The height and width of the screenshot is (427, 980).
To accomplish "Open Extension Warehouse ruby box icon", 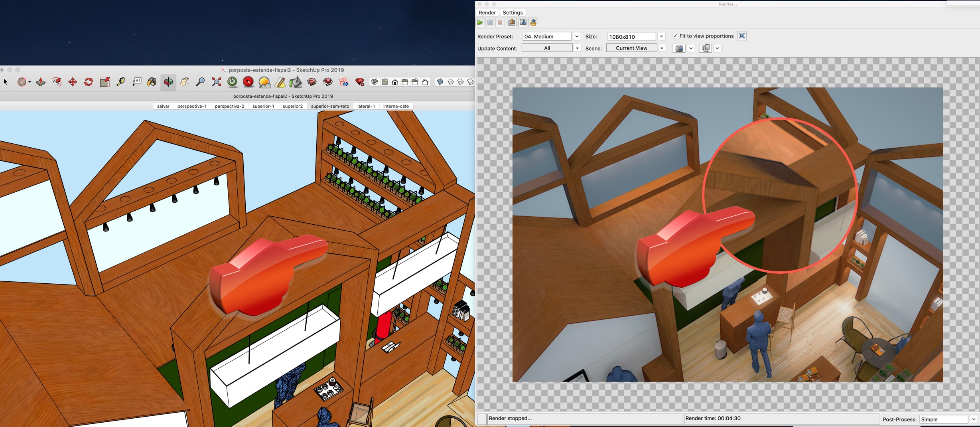I will coord(328,82).
